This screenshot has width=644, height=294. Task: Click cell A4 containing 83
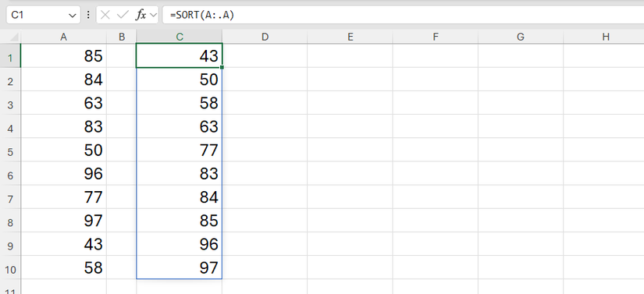(x=64, y=126)
